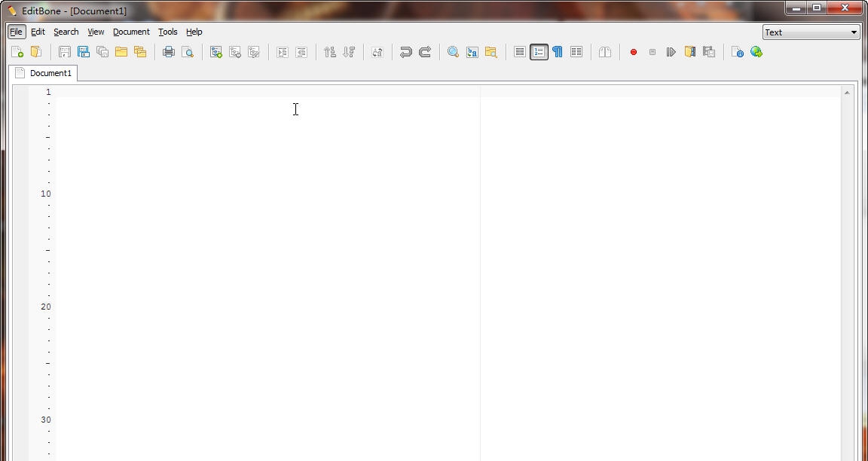Toggle special characters pilcrow button
The image size is (868, 461).
558,52
